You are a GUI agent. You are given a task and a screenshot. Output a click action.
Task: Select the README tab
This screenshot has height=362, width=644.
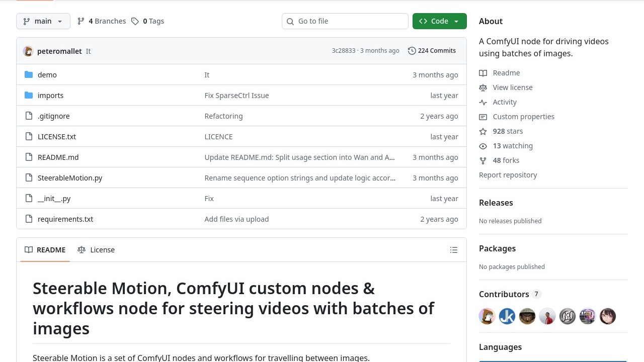45,250
